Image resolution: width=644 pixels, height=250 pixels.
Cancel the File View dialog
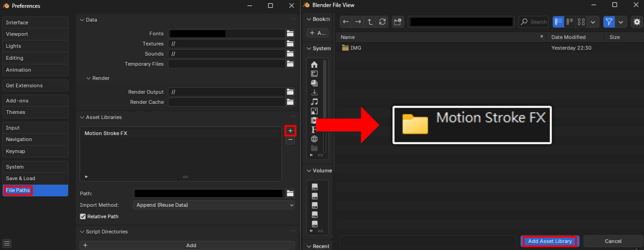pos(613,241)
